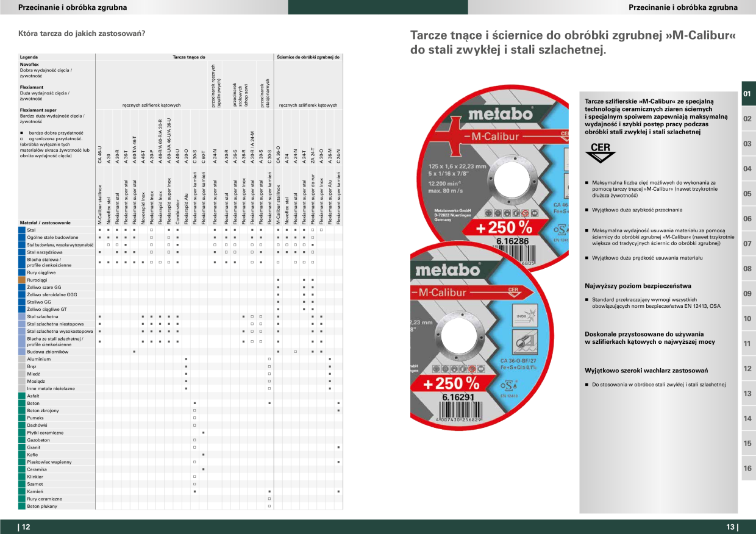The width and height of the screenshot is (756, 534).
Task: Click the 'Legenda' table header
Action: pos(29,57)
